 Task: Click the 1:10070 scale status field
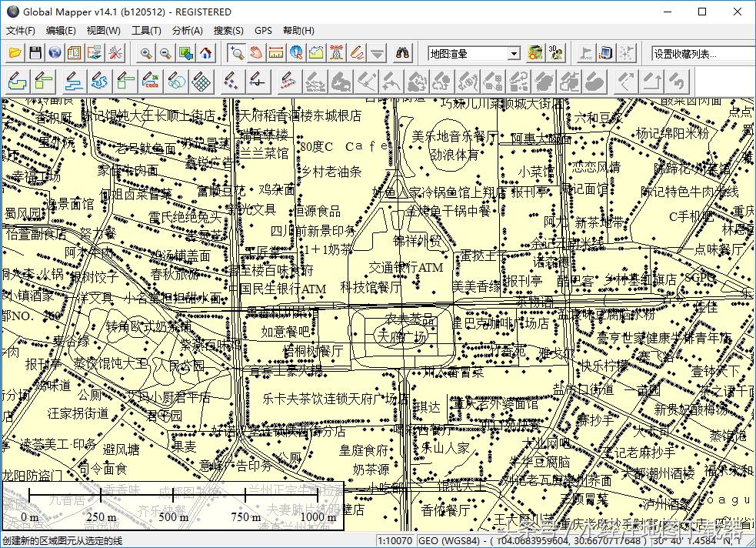pos(395,541)
